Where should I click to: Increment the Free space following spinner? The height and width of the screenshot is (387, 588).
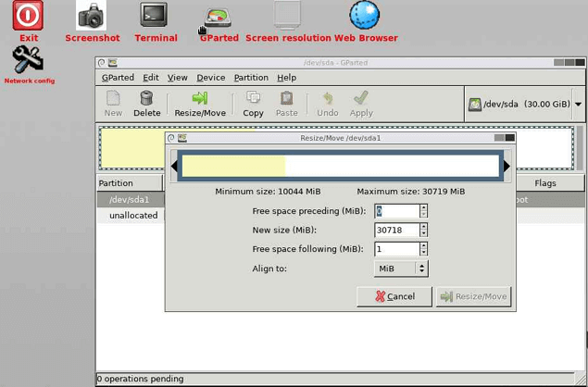(424, 245)
